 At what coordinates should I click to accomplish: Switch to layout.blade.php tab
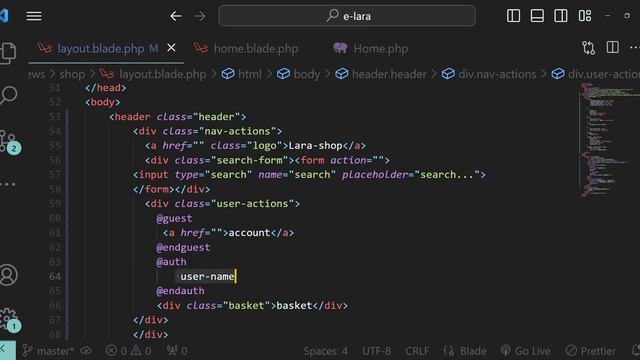pyautogui.click(x=100, y=49)
